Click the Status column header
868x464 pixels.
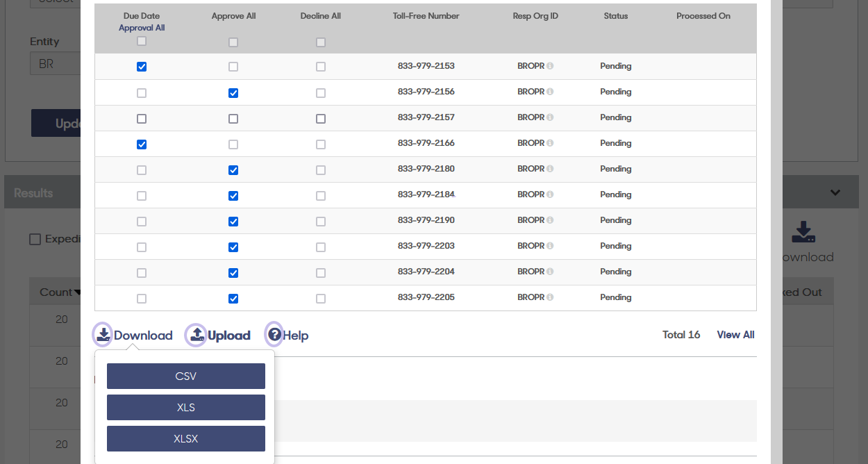tap(616, 16)
